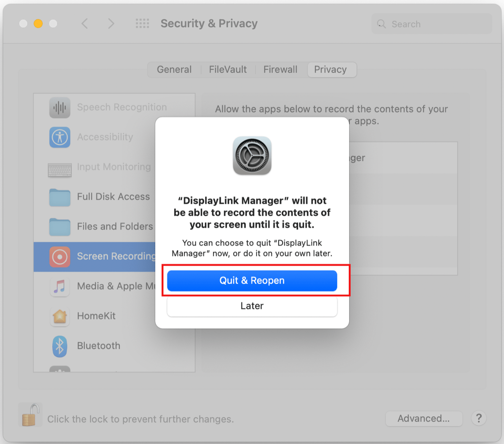The height and width of the screenshot is (444, 504).
Task: Select the Full Disk Access folder icon
Action: click(x=59, y=197)
